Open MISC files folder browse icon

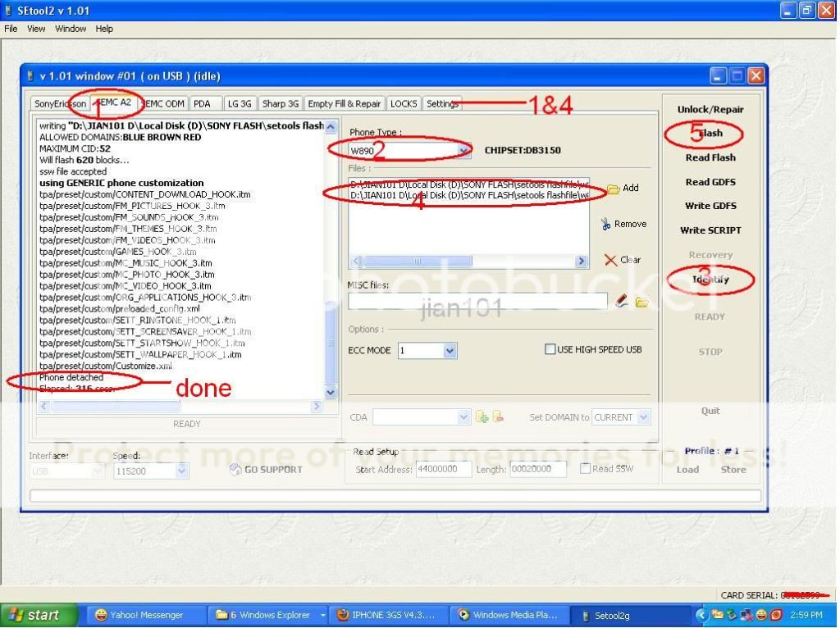click(641, 303)
